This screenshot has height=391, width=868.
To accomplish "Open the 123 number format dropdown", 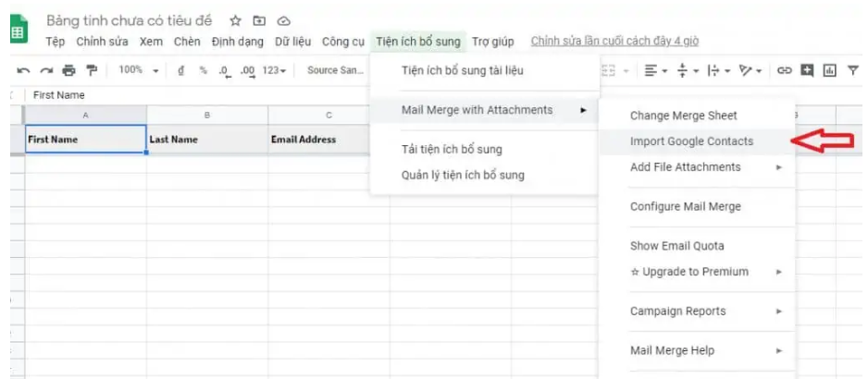I will pos(274,70).
